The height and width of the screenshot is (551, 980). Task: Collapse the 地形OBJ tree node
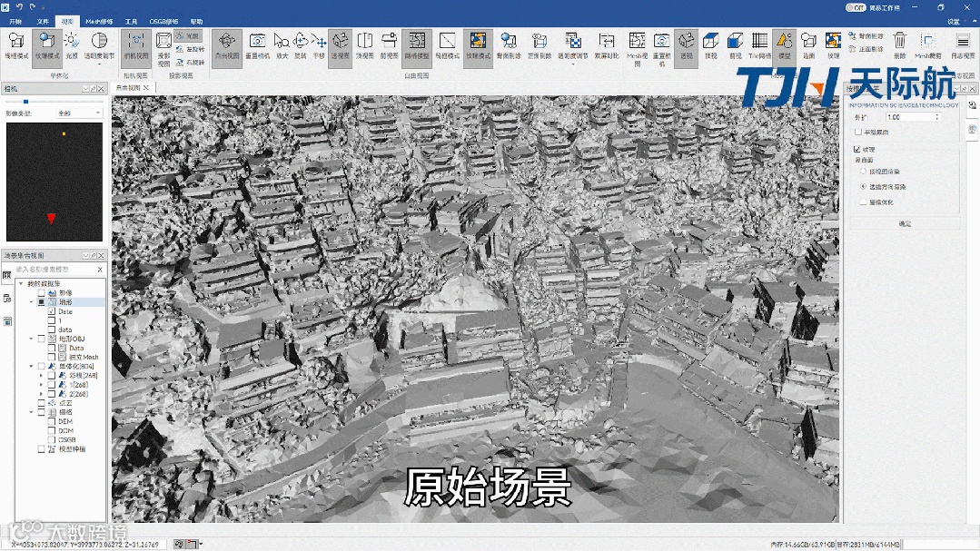[x=30, y=339]
